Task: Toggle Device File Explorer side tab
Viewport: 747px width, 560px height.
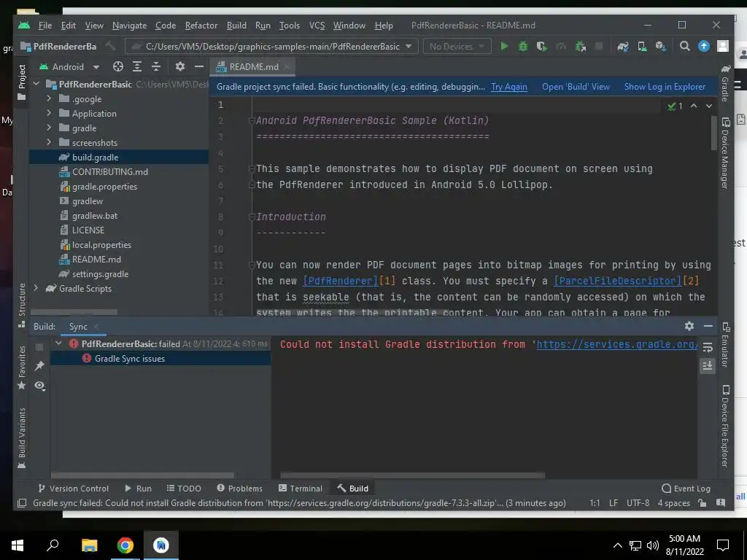Action: [x=725, y=426]
